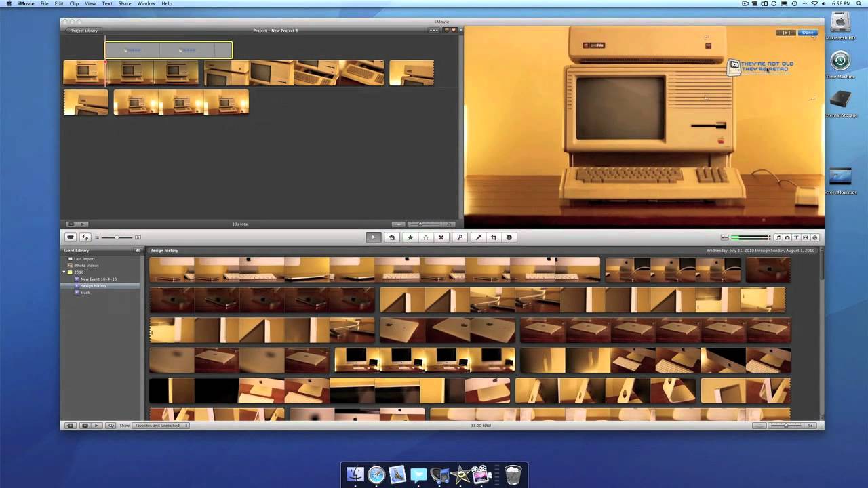The height and width of the screenshot is (488, 868).
Task: Select New Event 10-4-10 in library
Action: [x=98, y=279]
